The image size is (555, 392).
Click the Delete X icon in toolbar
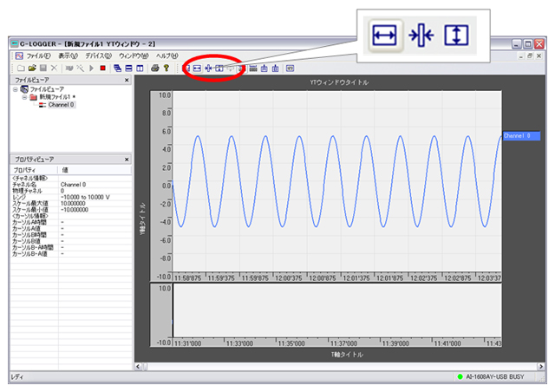pos(54,68)
